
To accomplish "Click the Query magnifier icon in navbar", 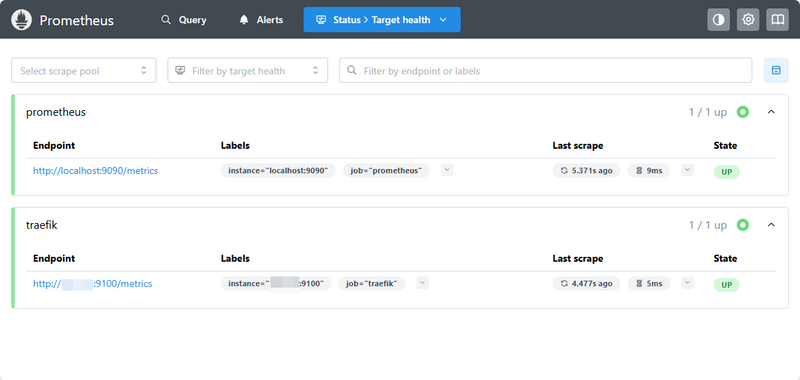I will (x=166, y=20).
